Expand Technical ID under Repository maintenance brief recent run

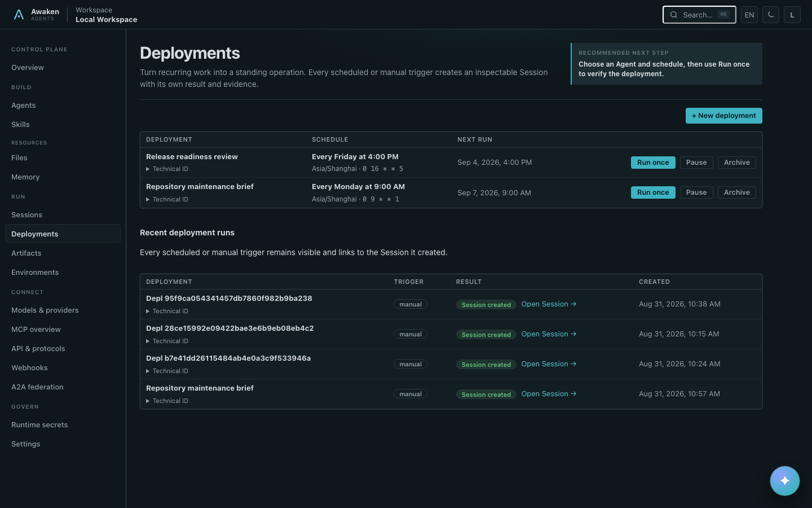click(x=167, y=401)
